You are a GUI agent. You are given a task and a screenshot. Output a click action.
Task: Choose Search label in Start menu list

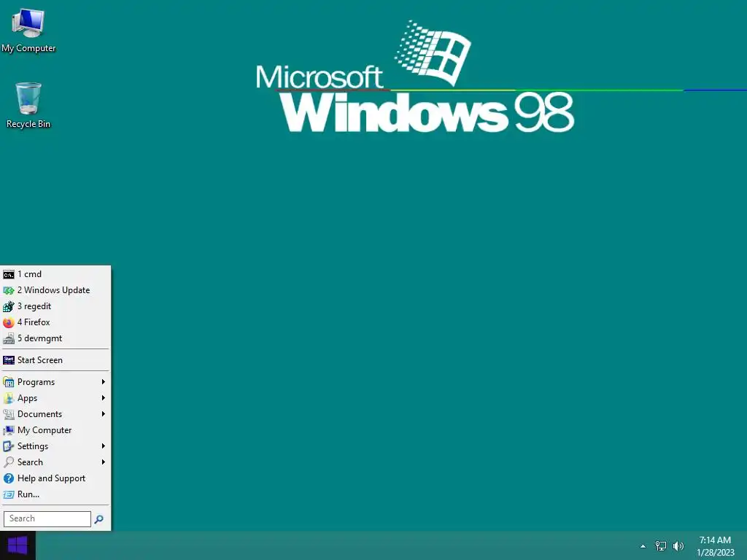click(x=30, y=462)
